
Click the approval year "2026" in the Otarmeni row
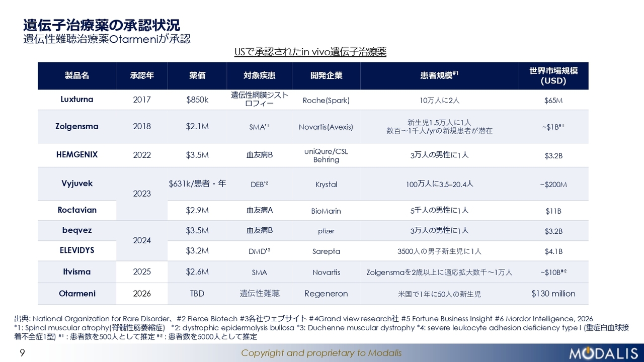[142, 294]
